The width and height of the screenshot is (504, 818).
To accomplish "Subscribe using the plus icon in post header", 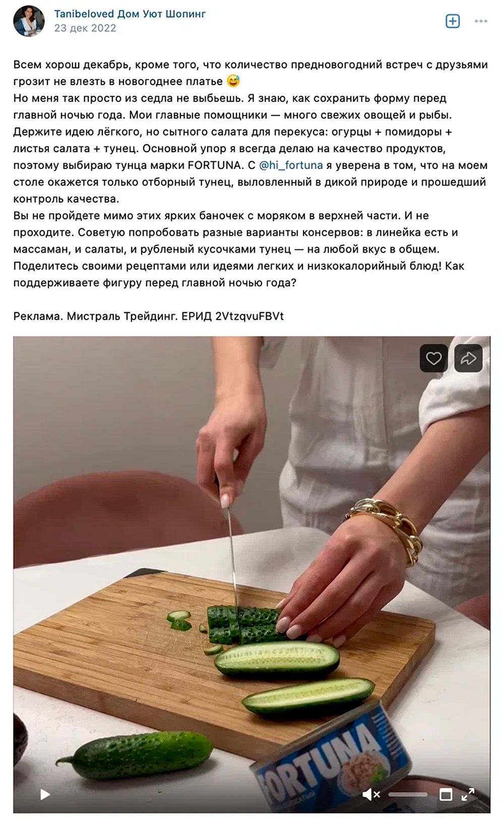I will 453,21.
